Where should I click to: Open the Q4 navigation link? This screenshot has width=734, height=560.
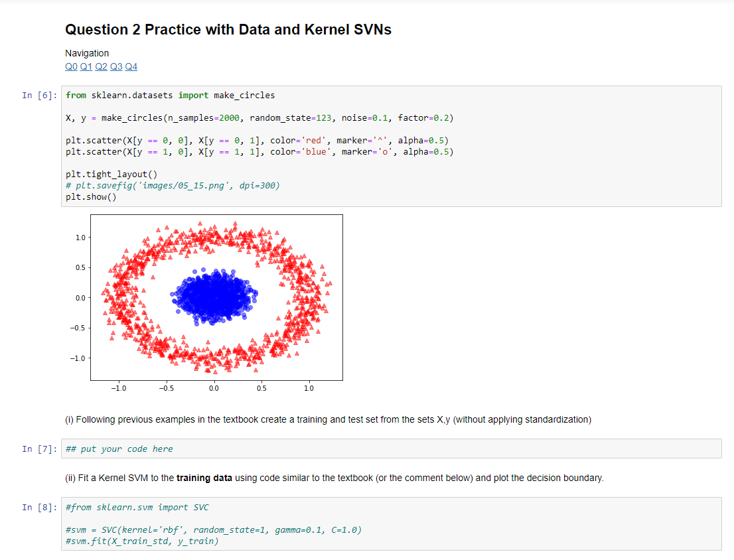(131, 66)
